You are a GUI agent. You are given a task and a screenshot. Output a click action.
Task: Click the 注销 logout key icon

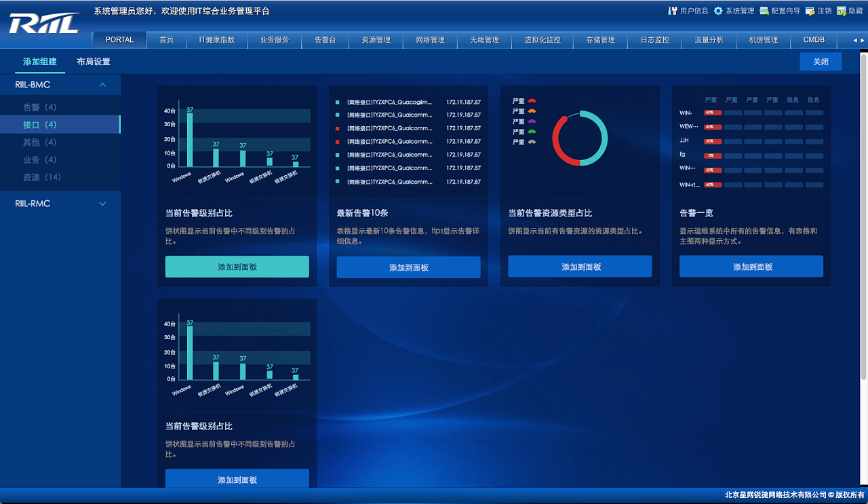(810, 11)
